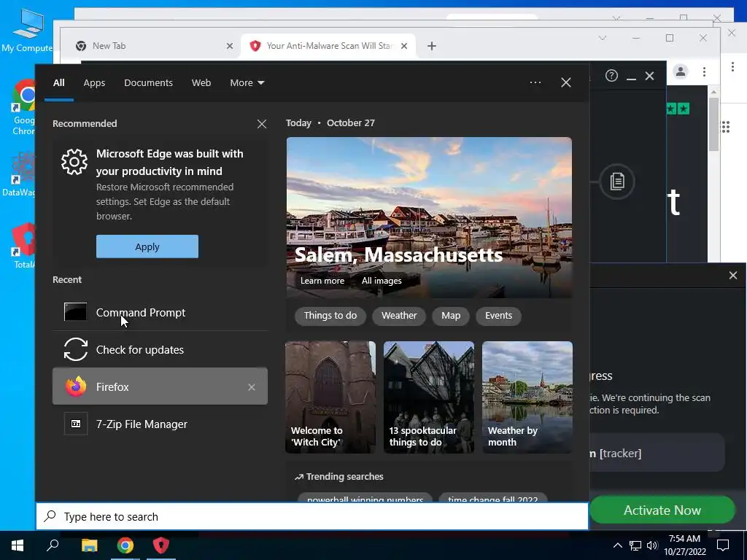Click the 'powerball winning numbers' trending search
The width and height of the screenshot is (747, 560).
[365, 498]
